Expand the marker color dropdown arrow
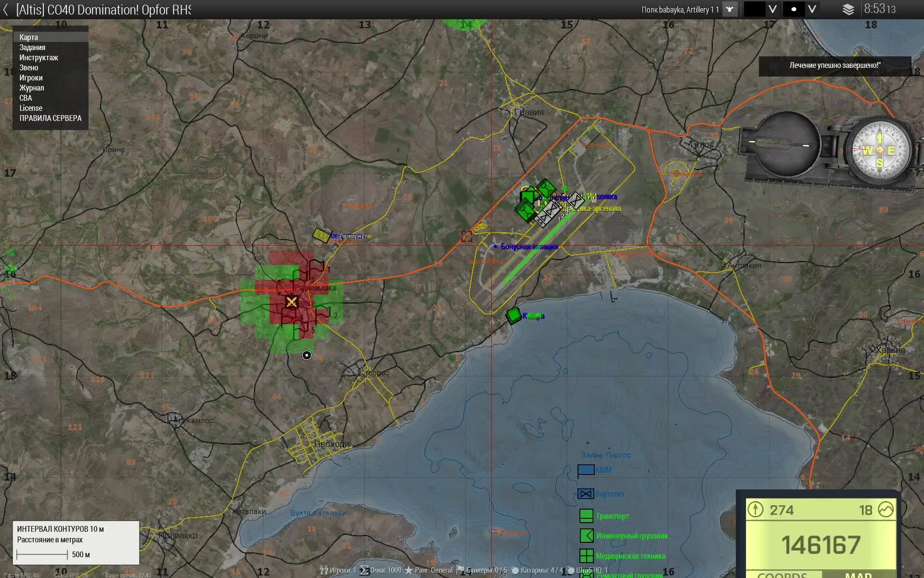The width and height of the screenshot is (924, 578). (772, 9)
